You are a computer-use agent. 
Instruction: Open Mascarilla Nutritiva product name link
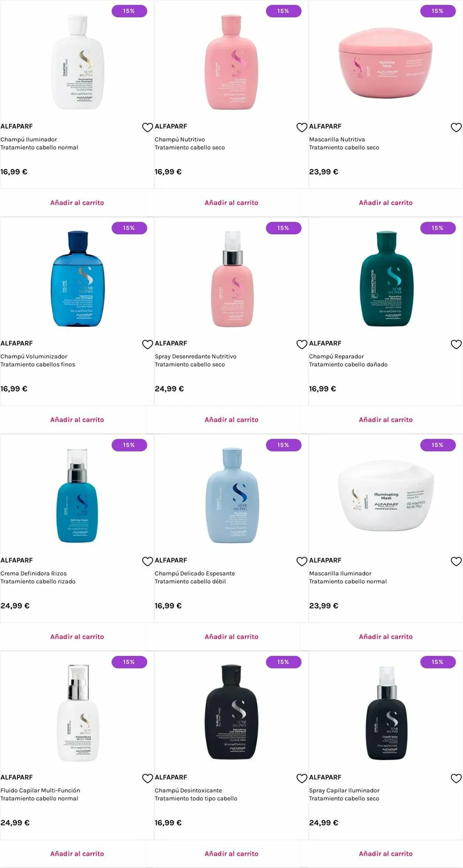pyautogui.click(x=337, y=139)
